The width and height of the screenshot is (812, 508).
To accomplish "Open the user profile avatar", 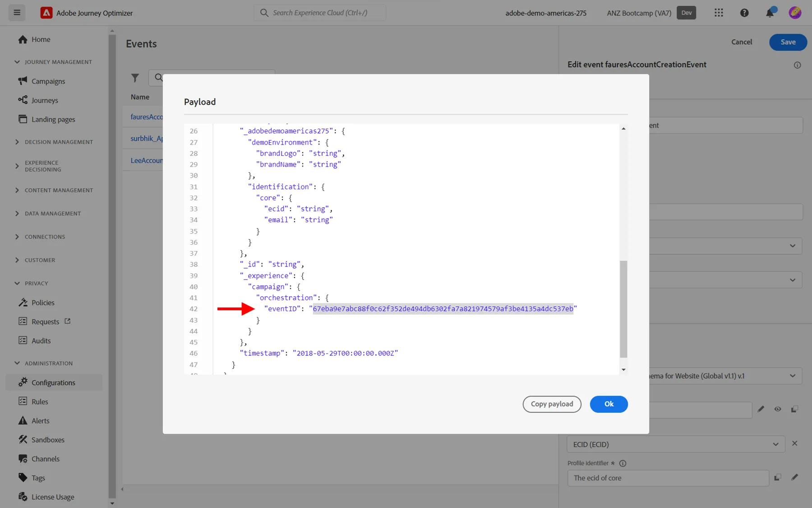I will point(795,13).
